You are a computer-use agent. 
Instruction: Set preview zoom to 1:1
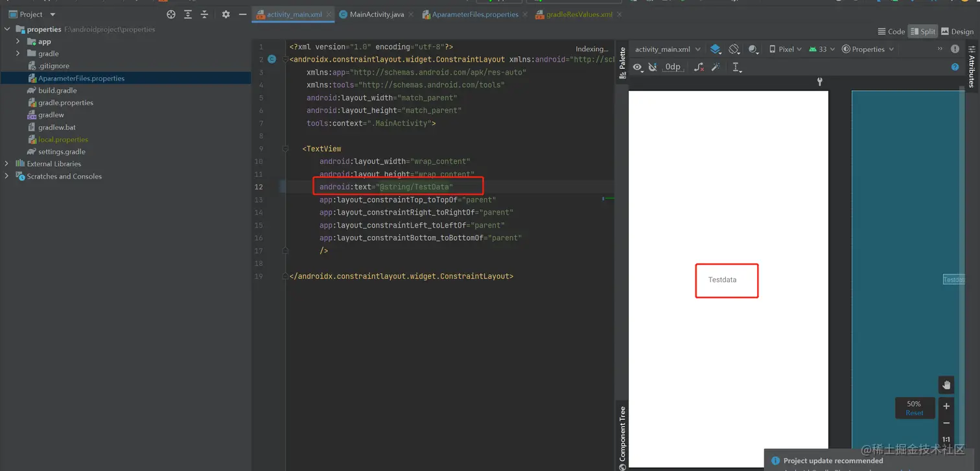point(946,439)
